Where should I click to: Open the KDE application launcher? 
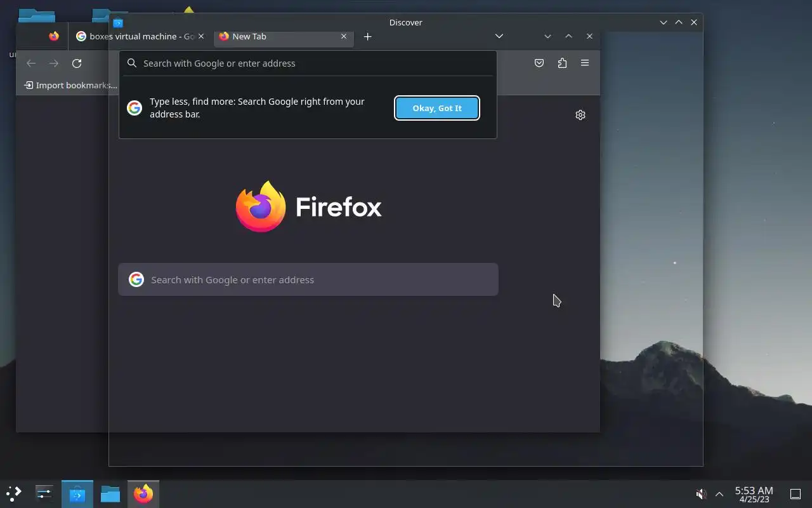coord(14,493)
